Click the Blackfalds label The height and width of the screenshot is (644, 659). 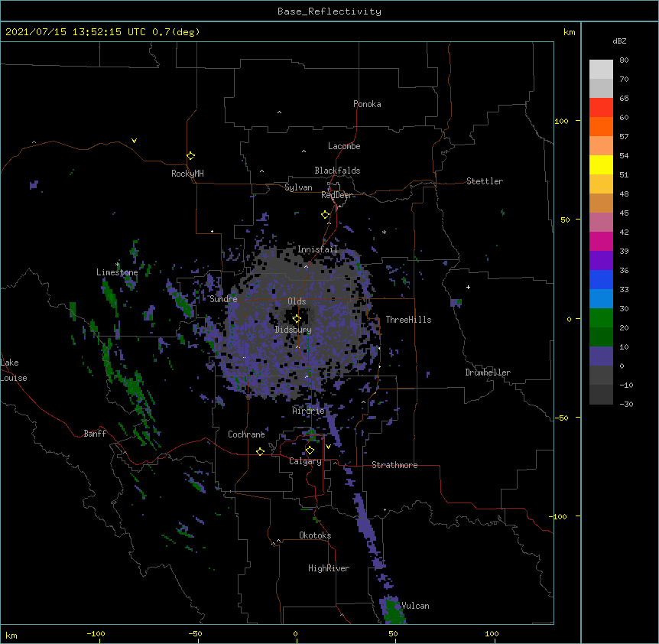[x=337, y=171]
